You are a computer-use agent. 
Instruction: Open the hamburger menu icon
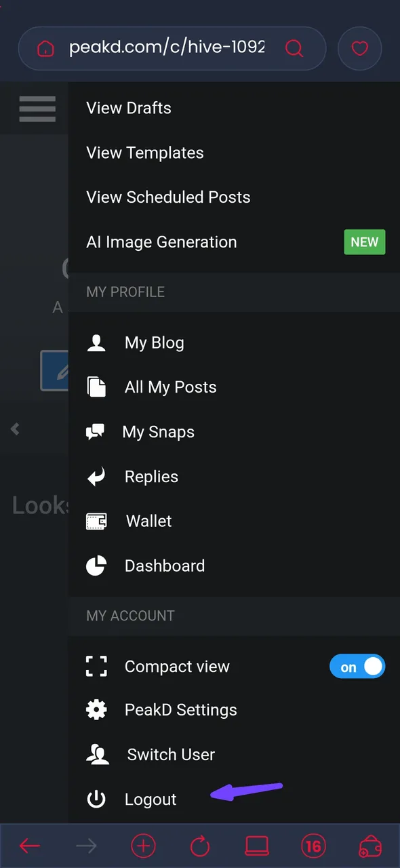tap(37, 108)
